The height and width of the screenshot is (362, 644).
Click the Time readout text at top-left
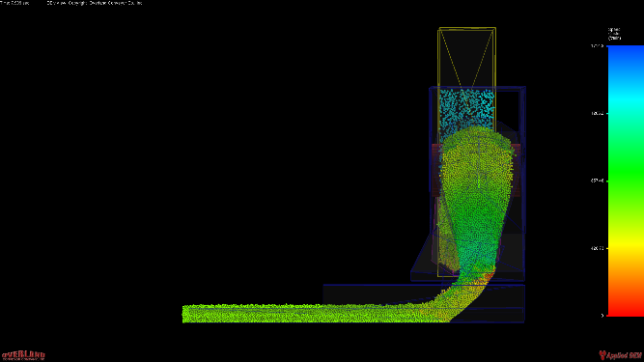coord(14,3)
